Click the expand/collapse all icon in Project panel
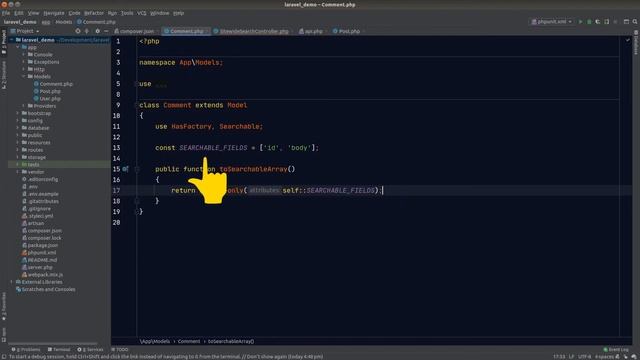This screenshot has height=360, width=640. [x=87, y=31]
